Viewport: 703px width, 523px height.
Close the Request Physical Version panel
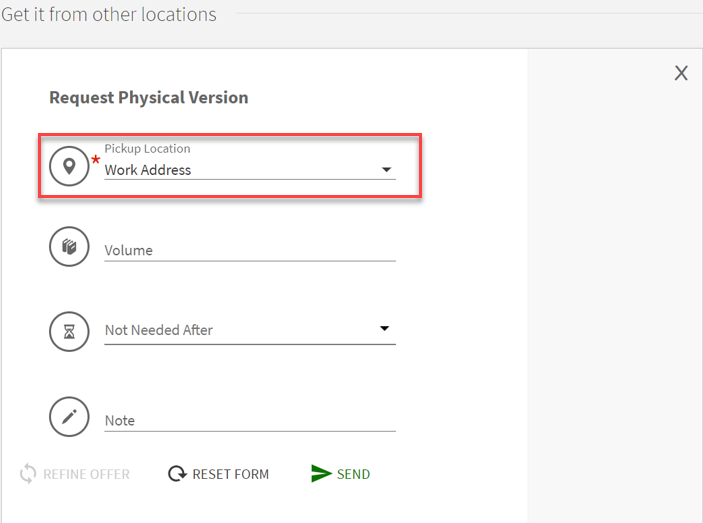(x=681, y=73)
